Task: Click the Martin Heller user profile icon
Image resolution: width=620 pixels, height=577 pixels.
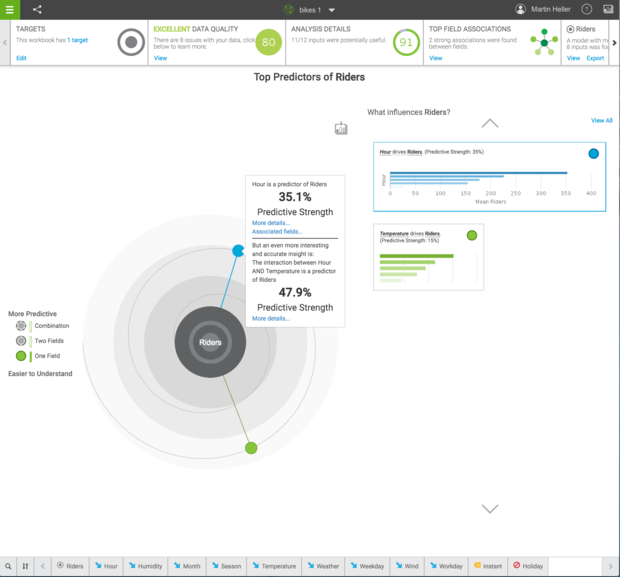Action: (x=520, y=9)
